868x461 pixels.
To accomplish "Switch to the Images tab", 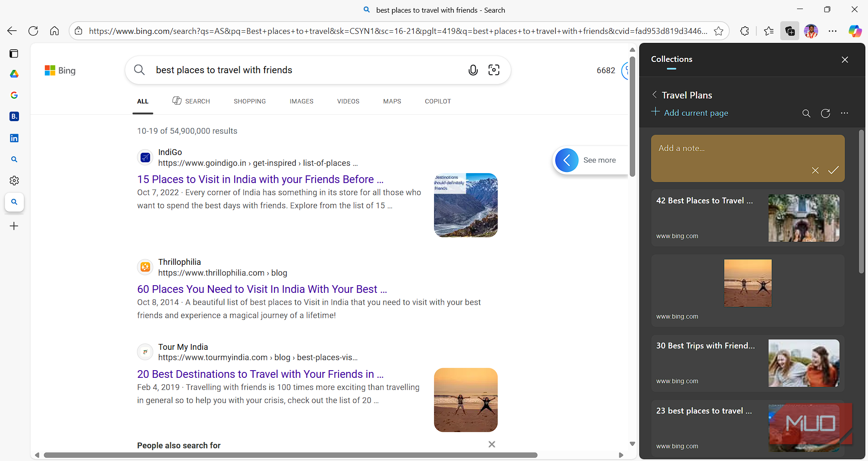I will click(301, 101).
